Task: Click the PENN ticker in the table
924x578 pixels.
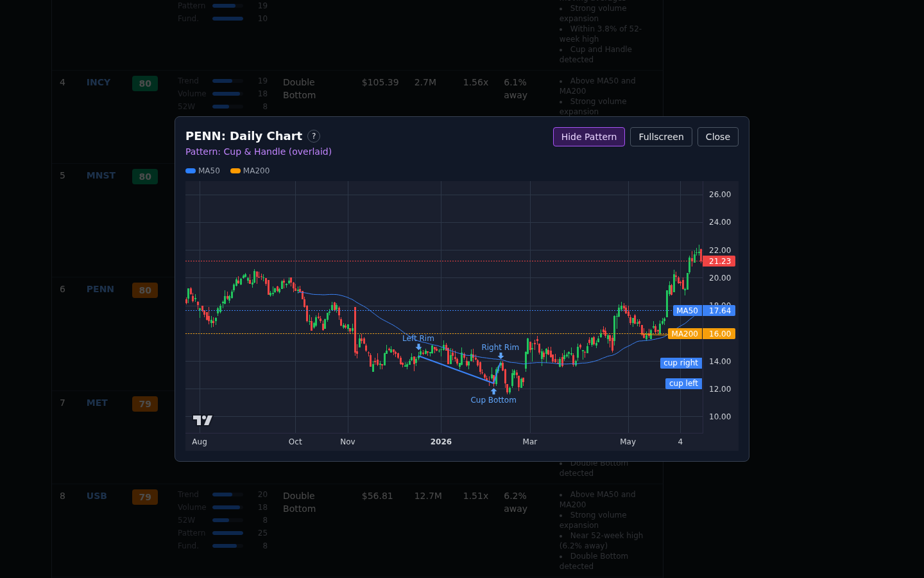Action: (x=100, y=289)
